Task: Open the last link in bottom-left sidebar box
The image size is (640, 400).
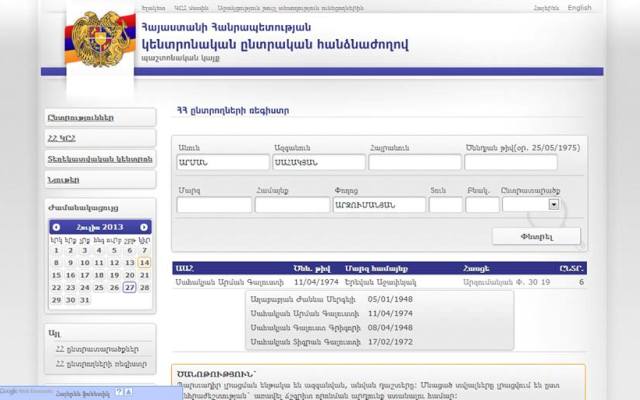Action: tap(100, 364)
